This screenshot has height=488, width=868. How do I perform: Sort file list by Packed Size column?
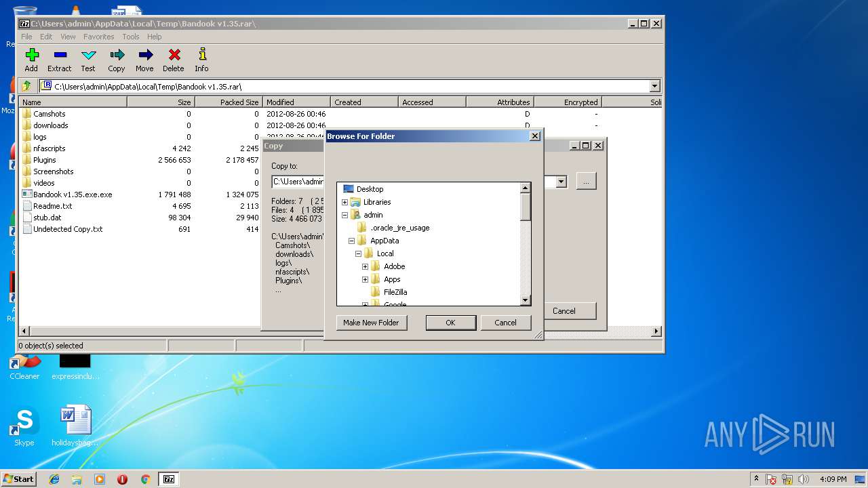tap(229, 102)
